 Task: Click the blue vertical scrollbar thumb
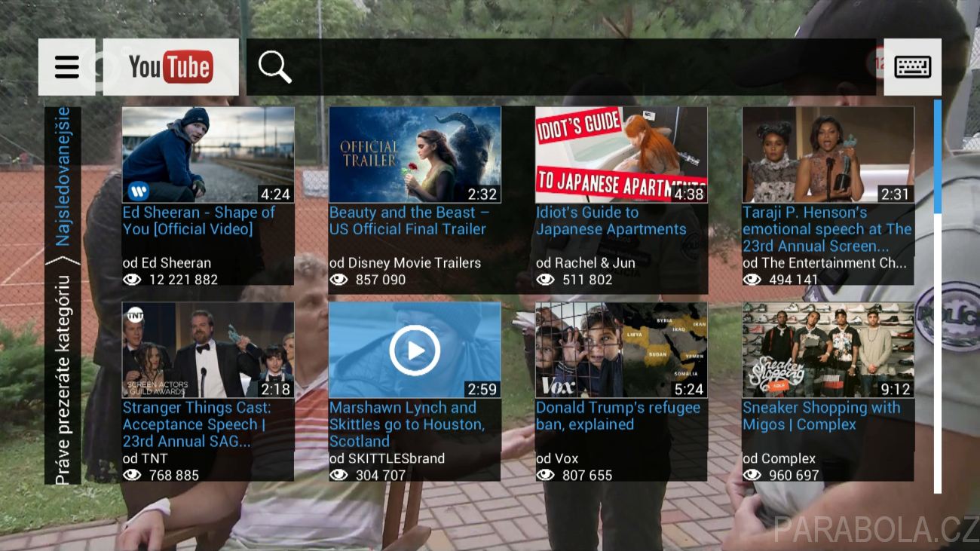point(938,156)
